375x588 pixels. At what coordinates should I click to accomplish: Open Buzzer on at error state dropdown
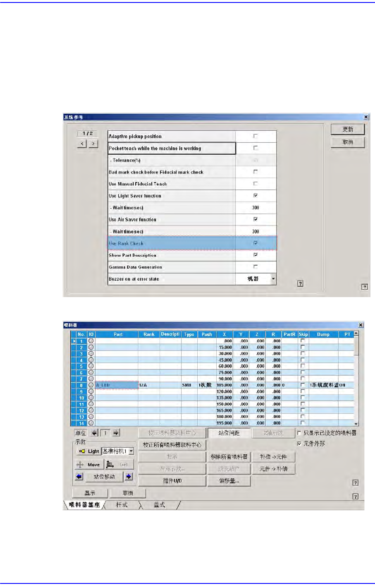[273, 279]
